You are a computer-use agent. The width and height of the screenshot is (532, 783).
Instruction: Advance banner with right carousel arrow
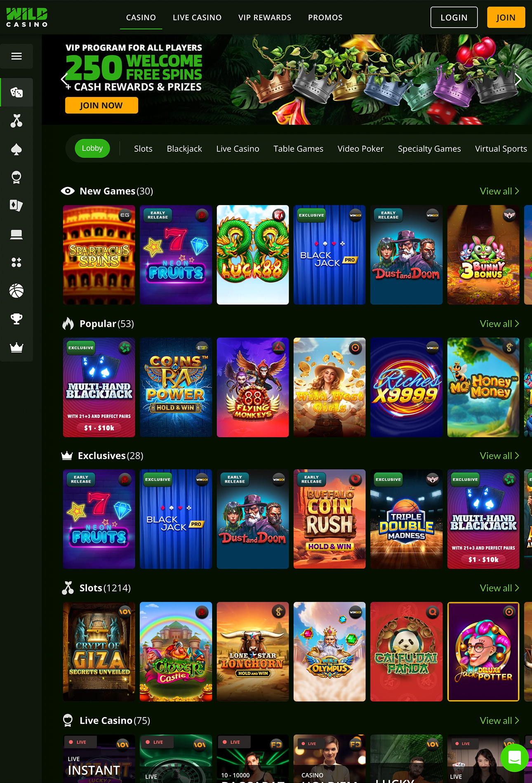tap(518, 80)
